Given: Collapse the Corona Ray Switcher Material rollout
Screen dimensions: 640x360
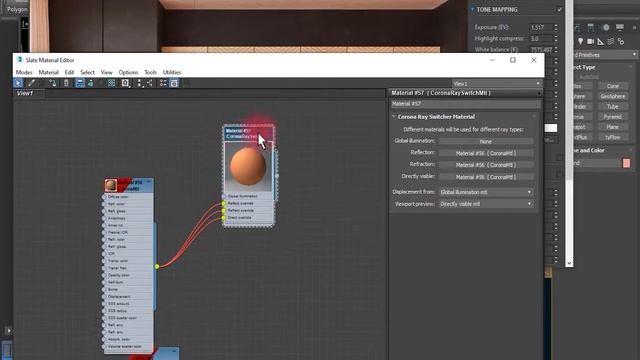Looking at the screenshot, I should tap(394, 117).
